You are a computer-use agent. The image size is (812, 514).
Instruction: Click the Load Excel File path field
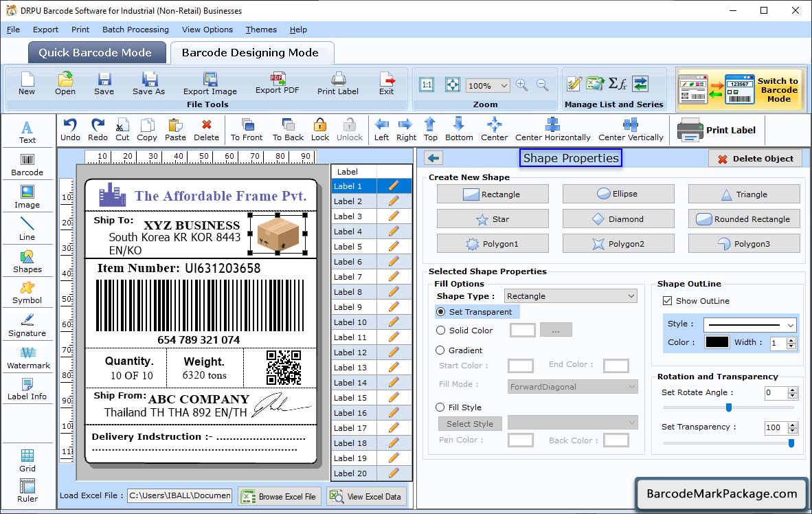point(180,496)
